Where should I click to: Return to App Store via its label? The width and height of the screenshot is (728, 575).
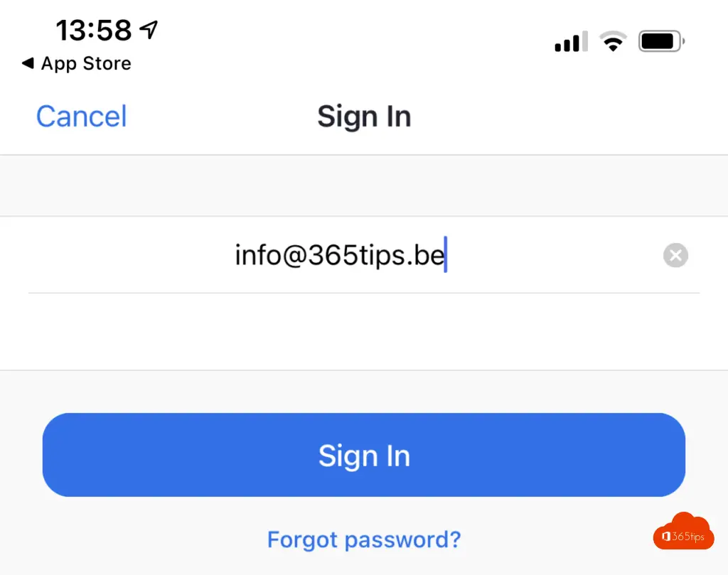tap(86, 63)
